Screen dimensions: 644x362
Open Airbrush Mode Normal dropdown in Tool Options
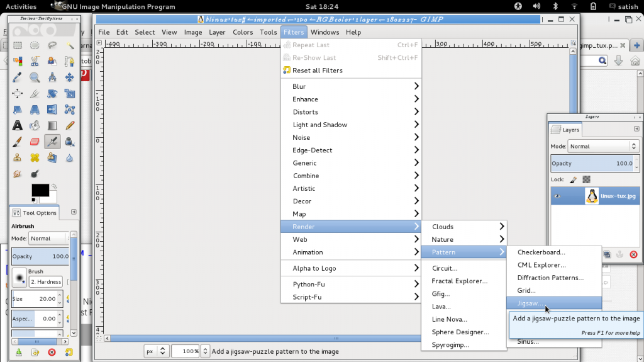click(x=48, y=238)
